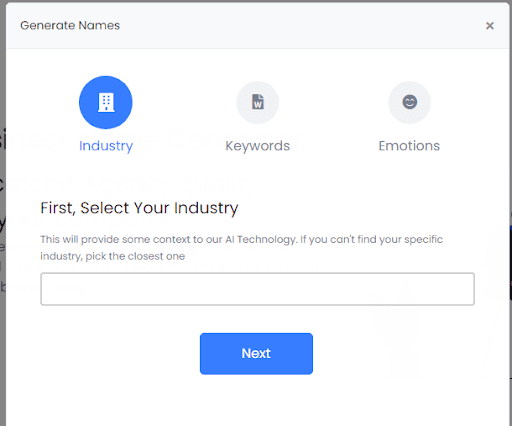Go to the Emotions step label
Image resolution: width=512 pixels, height=426 pixels.
pyautogui.click(x=409, y=146)
